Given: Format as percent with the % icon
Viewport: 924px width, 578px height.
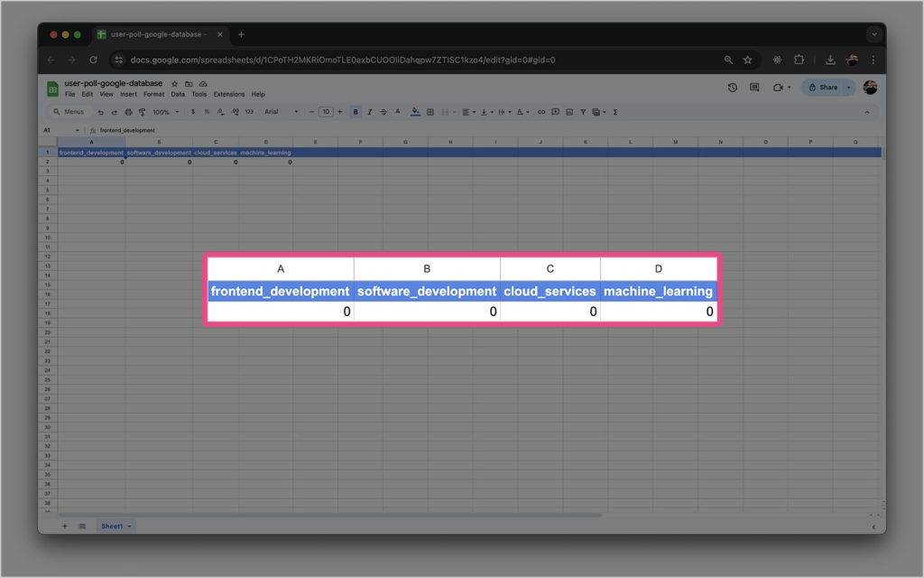Looking at the screenshot, I should pos(207,112).
